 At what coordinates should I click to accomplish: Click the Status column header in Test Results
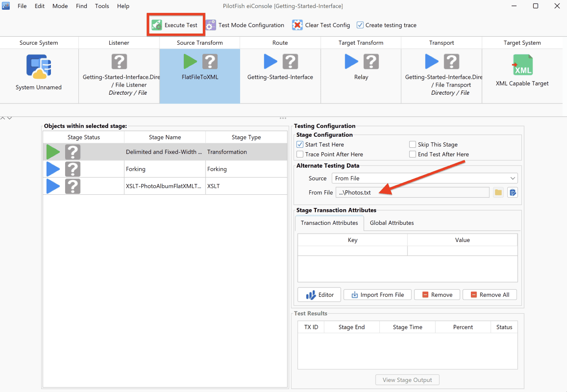[504, 327]
